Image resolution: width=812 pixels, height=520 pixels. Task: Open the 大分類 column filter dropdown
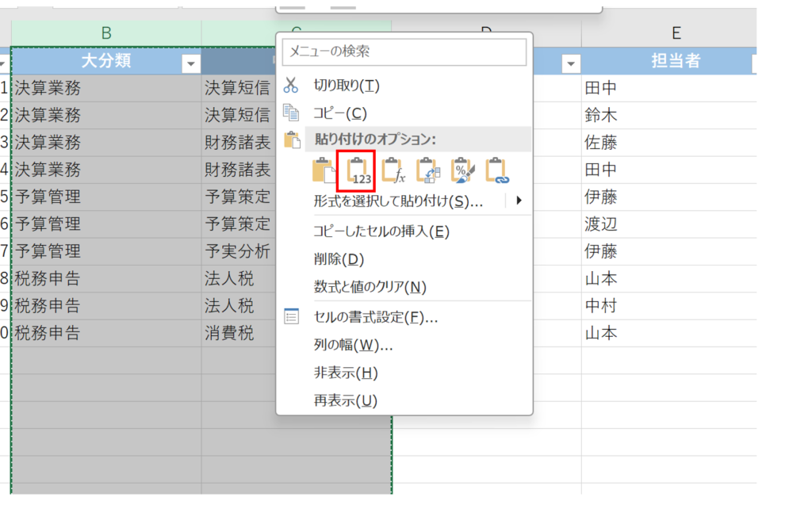click(x=191, y=63)
